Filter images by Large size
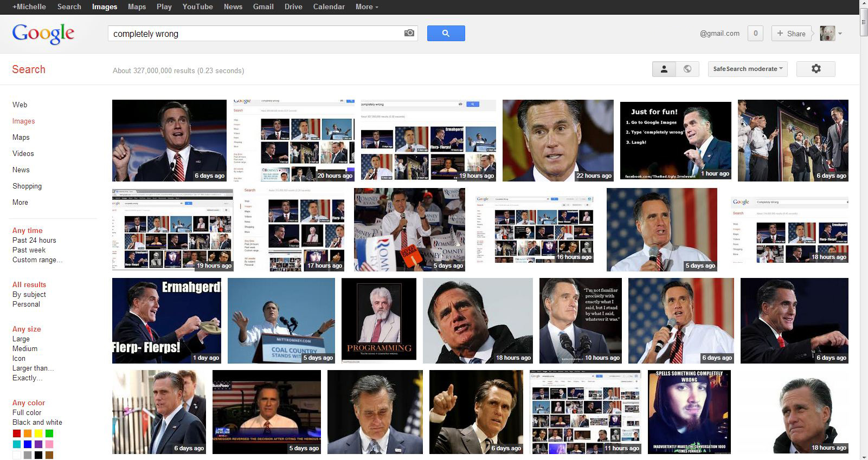Viewport: 868px width, 460px height. pyautogui.click(x=21, y=339)
